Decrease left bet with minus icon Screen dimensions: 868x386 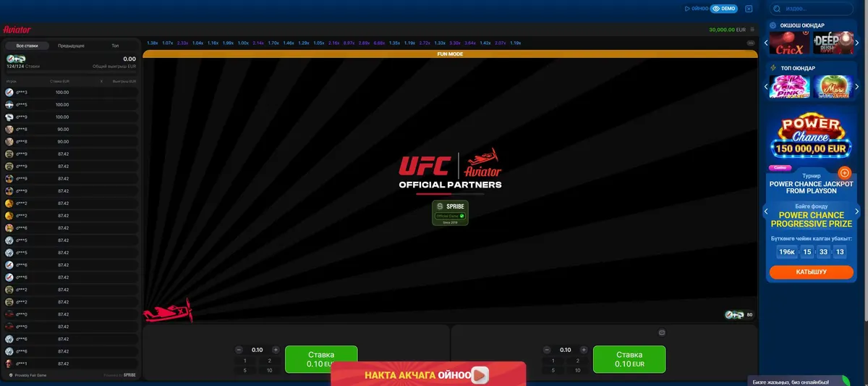pos(239,350)
